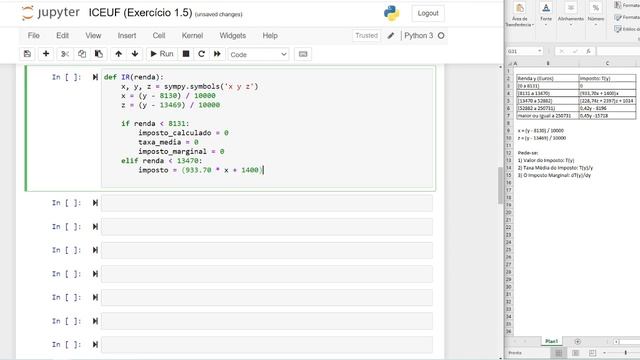The height and width of the screenshot is (360, 640).
Task: Move selected cell down arrow
Action: tap(135, 54)
